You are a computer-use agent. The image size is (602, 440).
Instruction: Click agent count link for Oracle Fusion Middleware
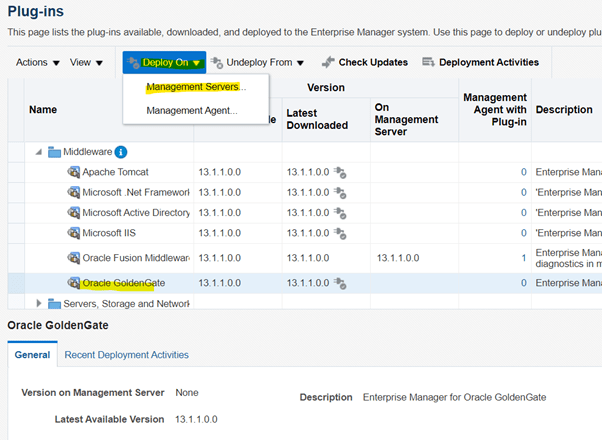[523, 258]
